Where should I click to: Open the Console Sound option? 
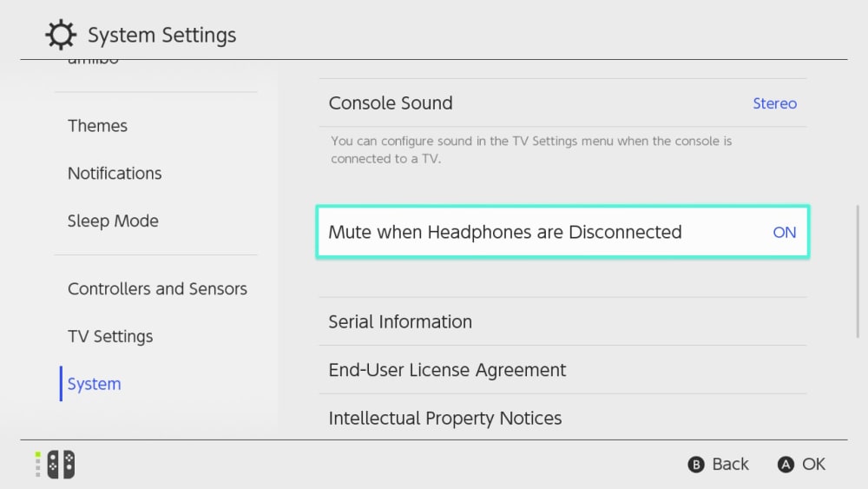pyautogui.click(x=391, y=103)
